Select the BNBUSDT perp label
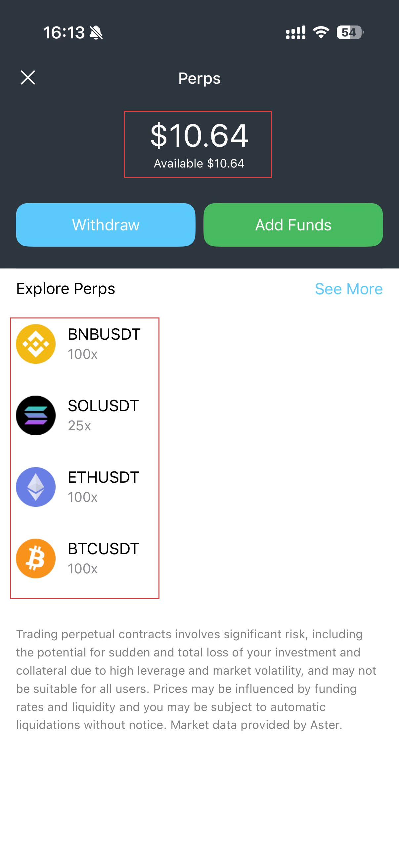399x868 pixels. (104, 334)
